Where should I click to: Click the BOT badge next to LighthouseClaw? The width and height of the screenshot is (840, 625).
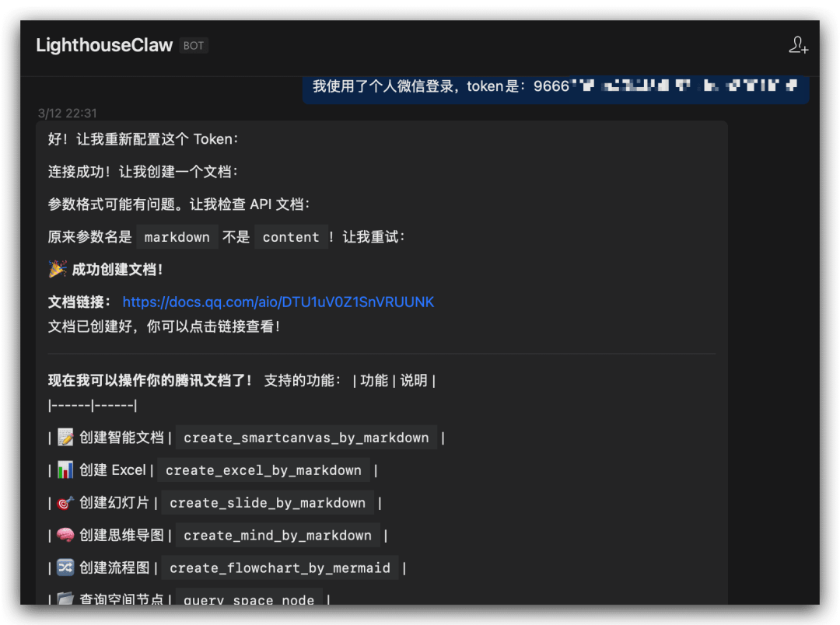click(x=193, y=45)
